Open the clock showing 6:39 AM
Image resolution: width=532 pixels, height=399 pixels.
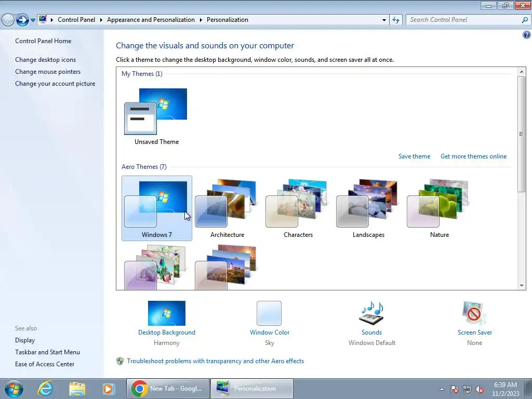506,389
